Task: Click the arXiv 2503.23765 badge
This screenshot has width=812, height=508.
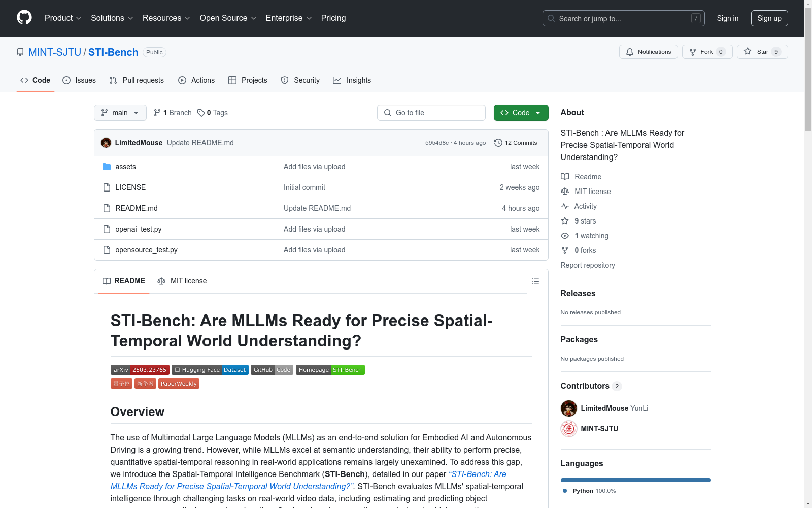Action: (x=140, y=370)
